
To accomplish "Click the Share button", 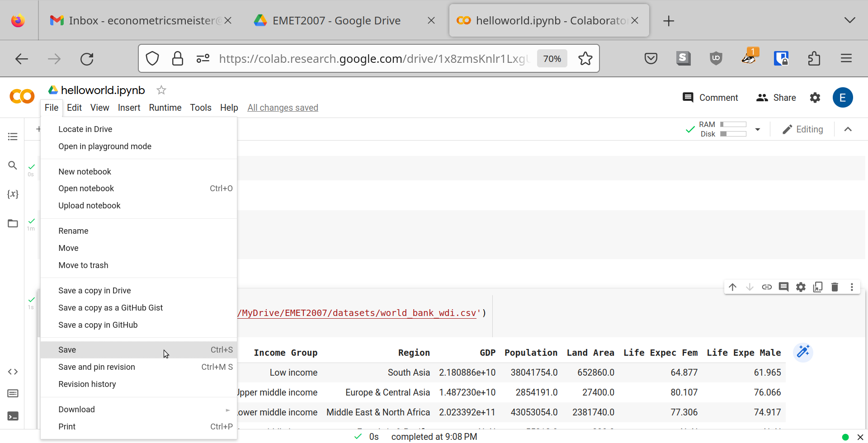I will point(776,98).
